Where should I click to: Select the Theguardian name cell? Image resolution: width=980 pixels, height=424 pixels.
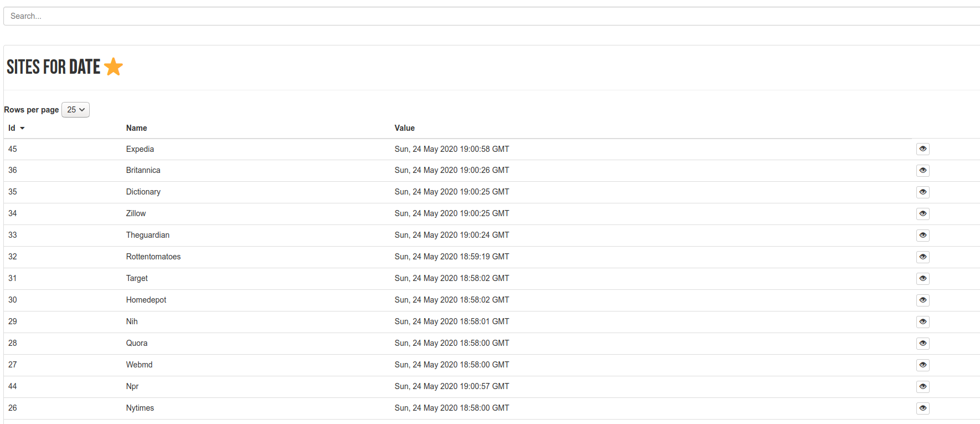pos(148,235)
